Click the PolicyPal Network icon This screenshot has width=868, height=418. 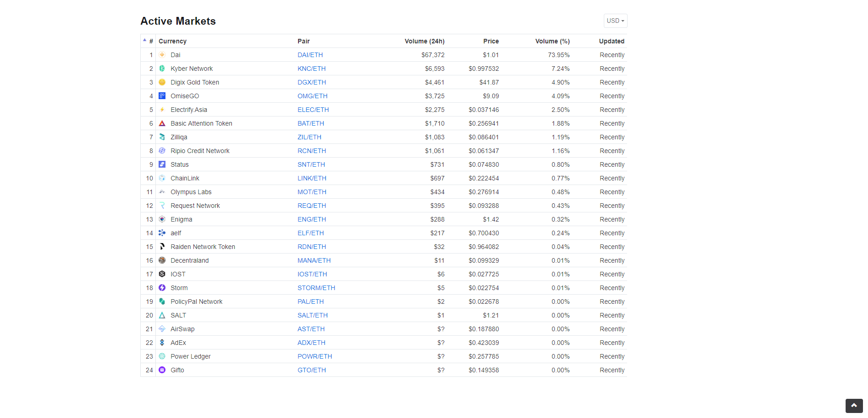coord(162,302)
